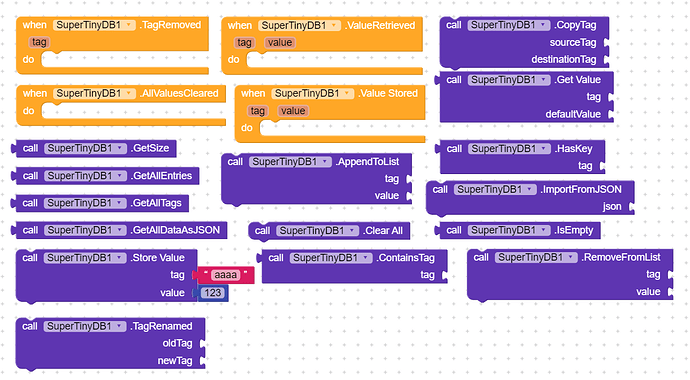Select the tag parameter in ValueRetrieved event
This screenshot has width=690, height=380.
click(244, 43)
